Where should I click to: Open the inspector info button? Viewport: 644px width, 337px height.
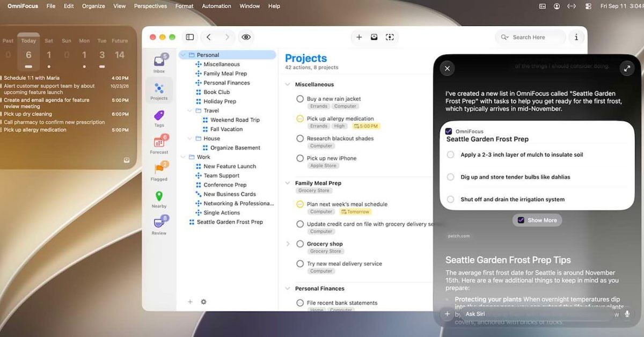coord(576,37)
